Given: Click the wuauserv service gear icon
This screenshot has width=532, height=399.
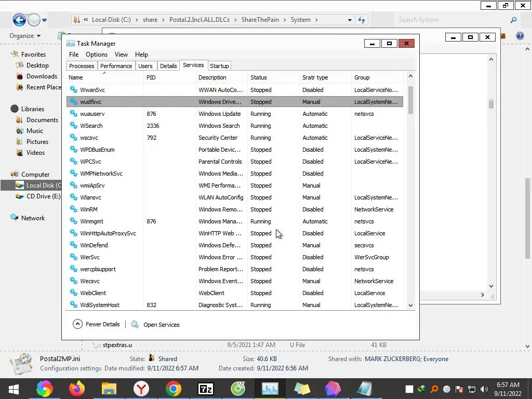Looking at the screenshot, I should pos(73,113).
